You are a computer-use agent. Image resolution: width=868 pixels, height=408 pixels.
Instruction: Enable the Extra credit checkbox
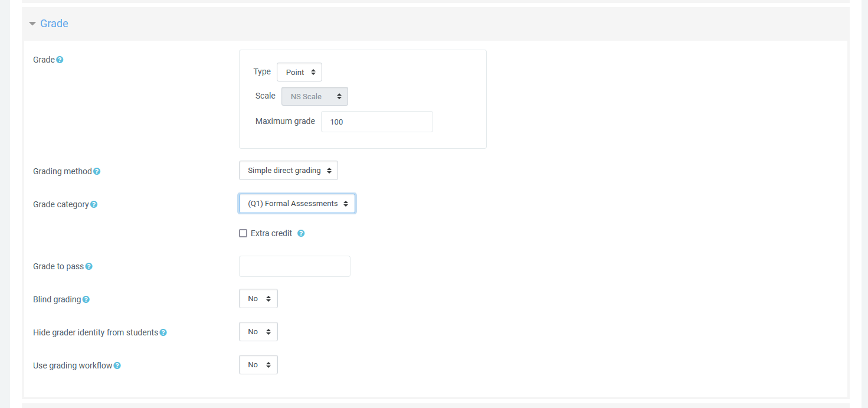pyautogui.click(x=243, y=233)
